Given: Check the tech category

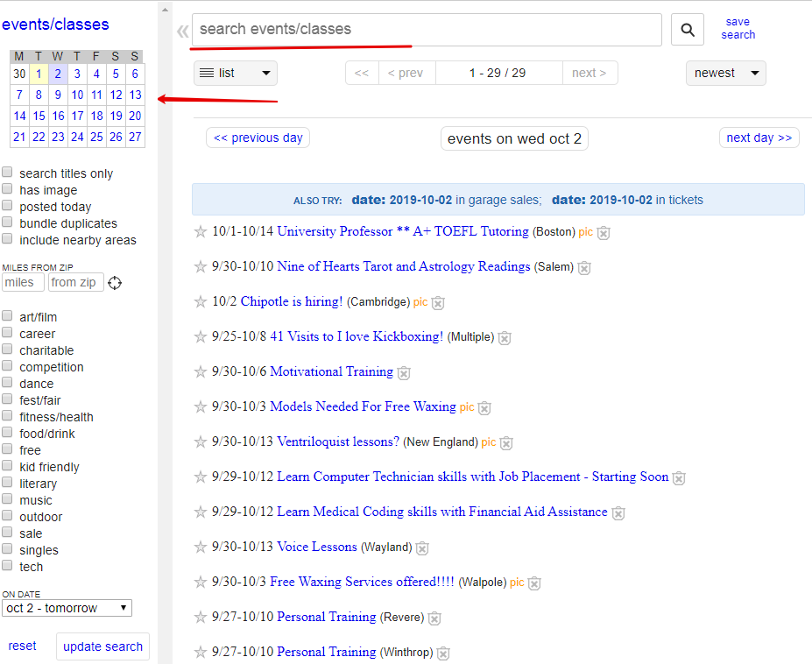Looking at the screenshot, I should [7, 565].
